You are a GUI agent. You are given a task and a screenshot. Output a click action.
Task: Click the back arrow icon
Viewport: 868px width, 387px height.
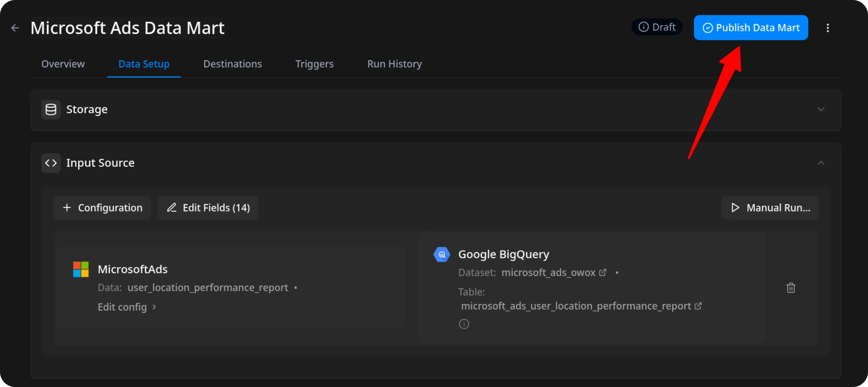pyautogui.click(x=15, y=28)
